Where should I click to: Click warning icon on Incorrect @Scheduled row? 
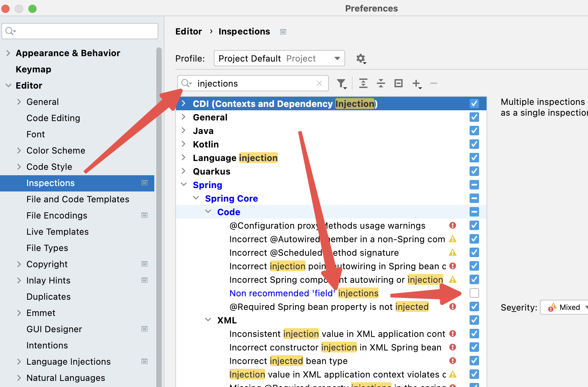pos(453,252)
